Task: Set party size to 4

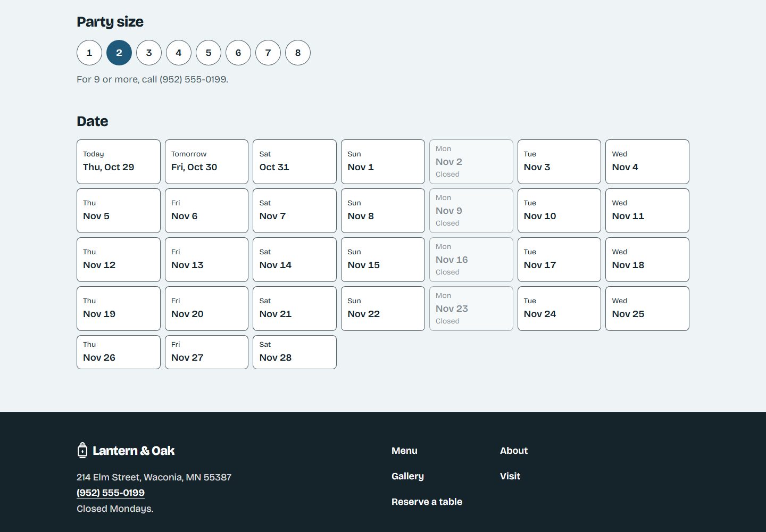Action: click(179, 53)
